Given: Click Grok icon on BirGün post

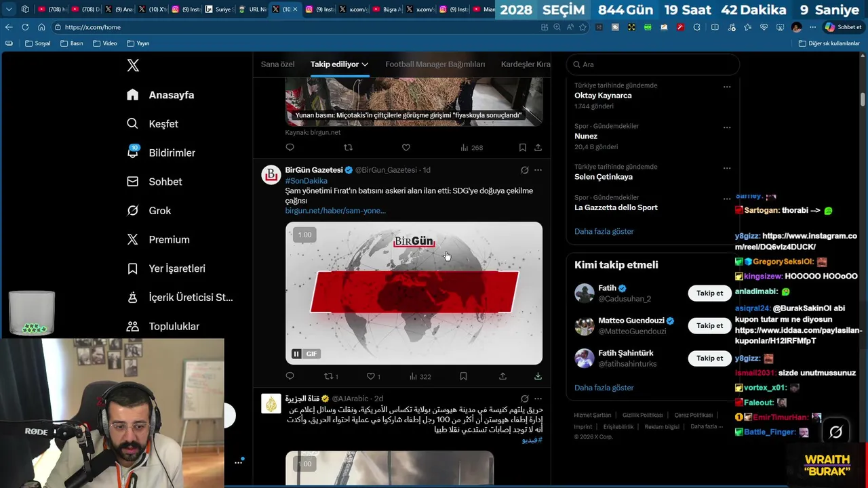Looking at the screenshot, I should click(524, 170).
